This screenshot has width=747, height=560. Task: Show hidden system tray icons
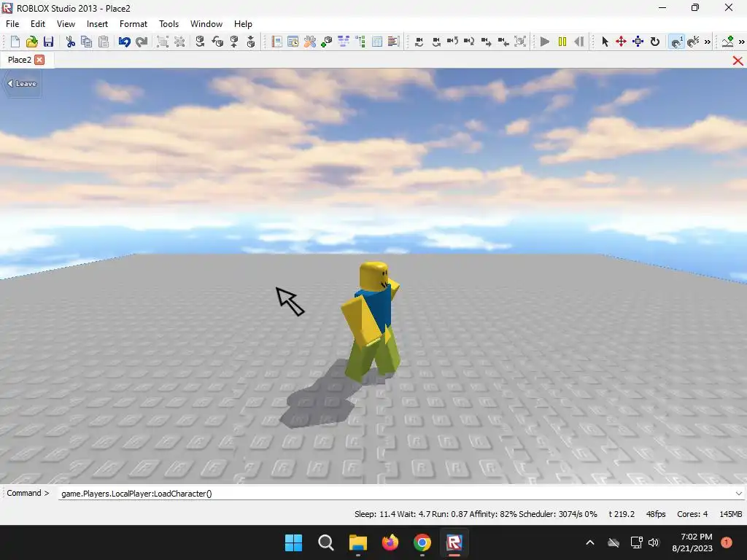click(589, 542)
